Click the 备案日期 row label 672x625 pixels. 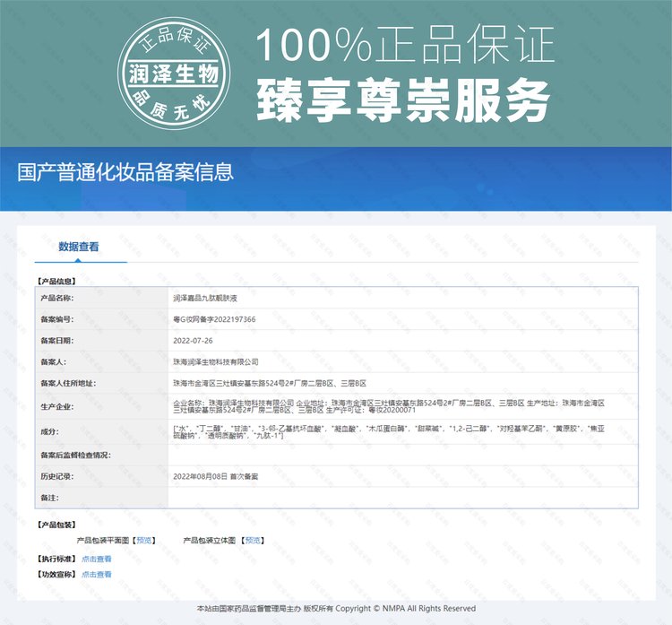(57, 341)
